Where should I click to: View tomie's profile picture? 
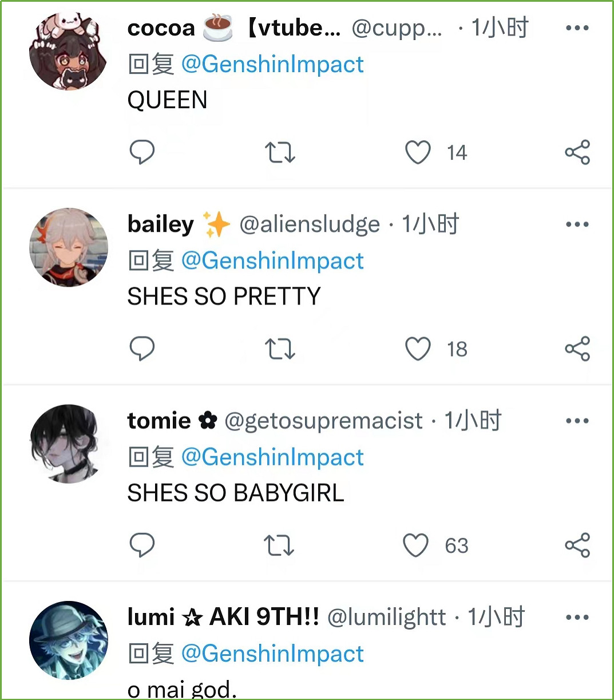tap(69, 444)
